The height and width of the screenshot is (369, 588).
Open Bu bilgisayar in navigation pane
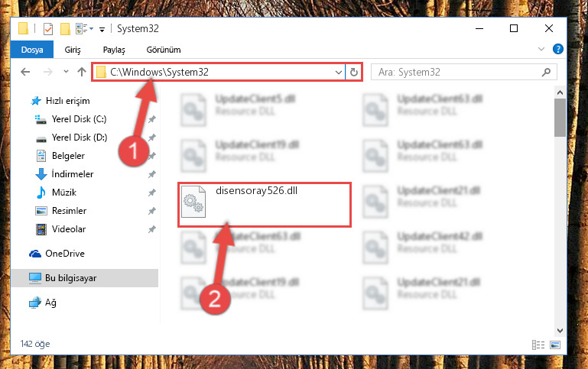click(x=70, y=278)
